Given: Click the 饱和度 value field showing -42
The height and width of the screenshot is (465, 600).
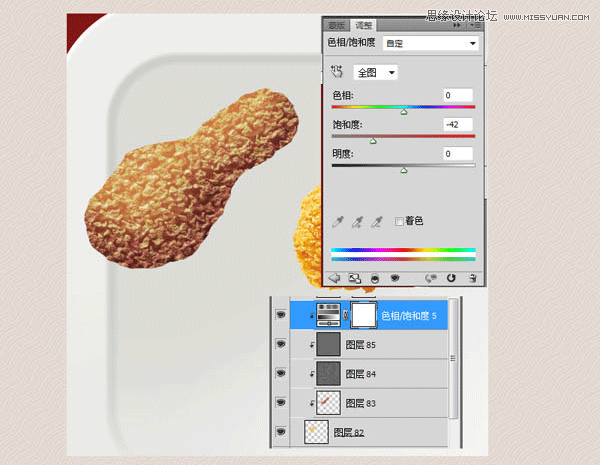Looking at the screenshot, I should coord(458,124).
